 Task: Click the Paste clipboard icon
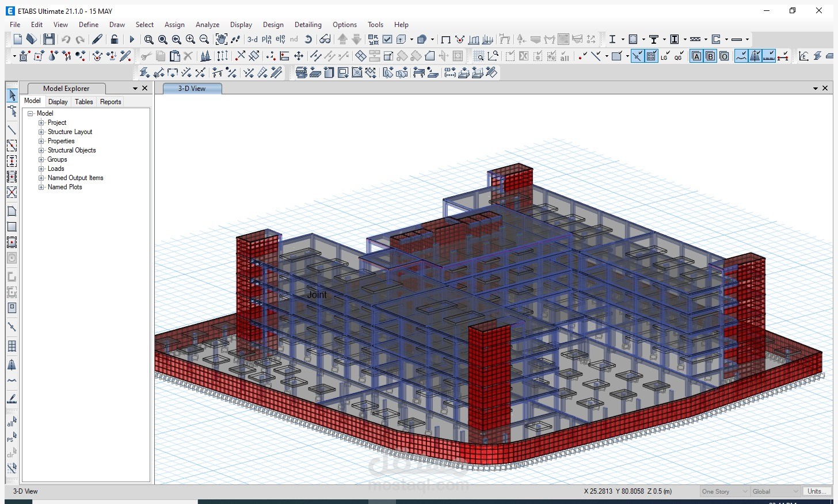174,56
